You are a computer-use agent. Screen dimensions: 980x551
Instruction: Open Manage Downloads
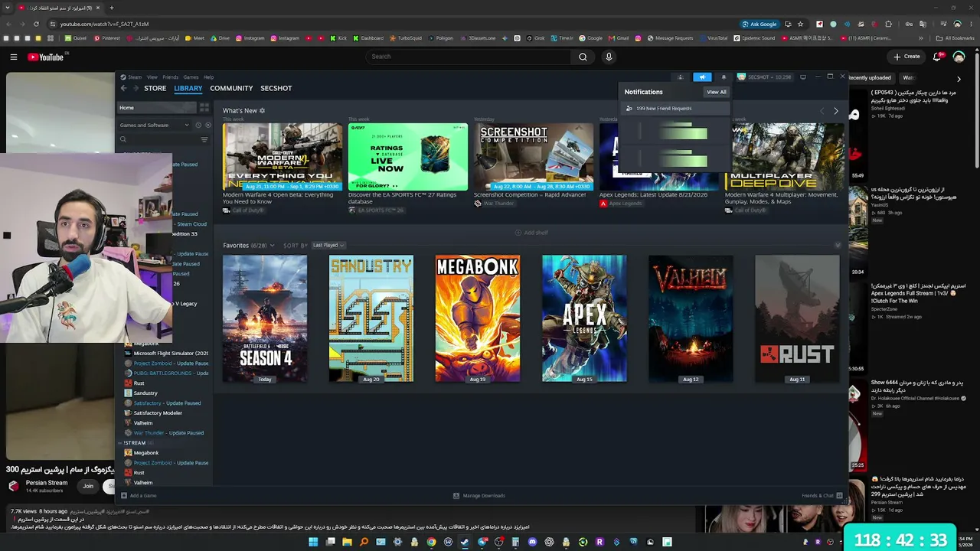479,496
